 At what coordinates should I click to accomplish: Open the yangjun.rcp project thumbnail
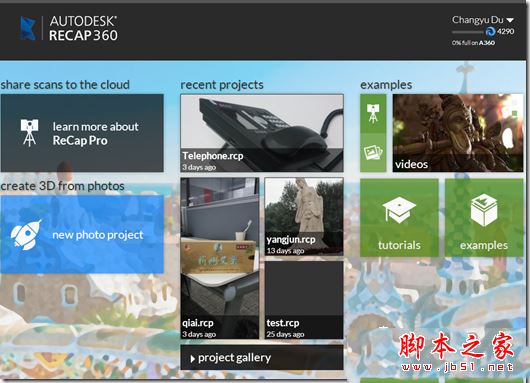[x=304, y=217]
